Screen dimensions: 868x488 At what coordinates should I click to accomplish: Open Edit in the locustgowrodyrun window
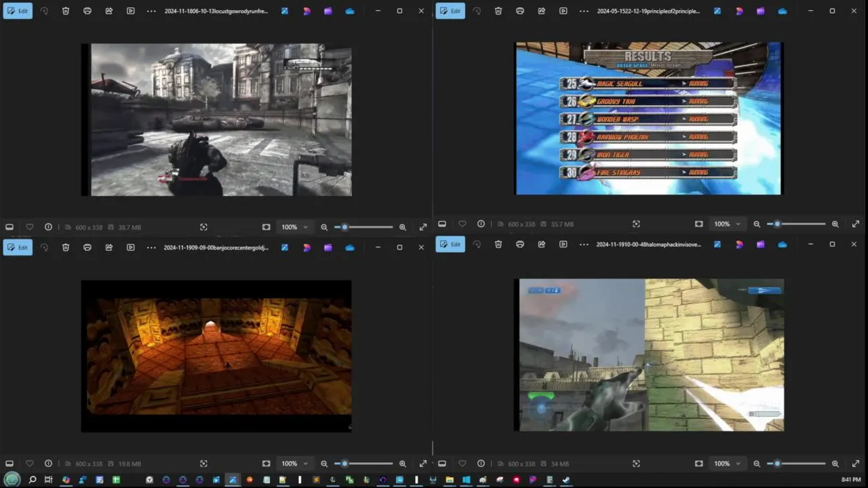click(x=18, y=11)
